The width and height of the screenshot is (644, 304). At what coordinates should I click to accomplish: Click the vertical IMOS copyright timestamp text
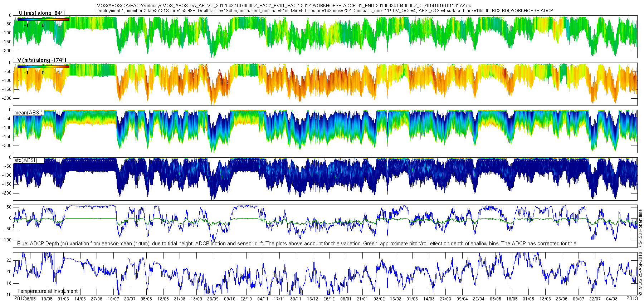(x=640, y=252)
